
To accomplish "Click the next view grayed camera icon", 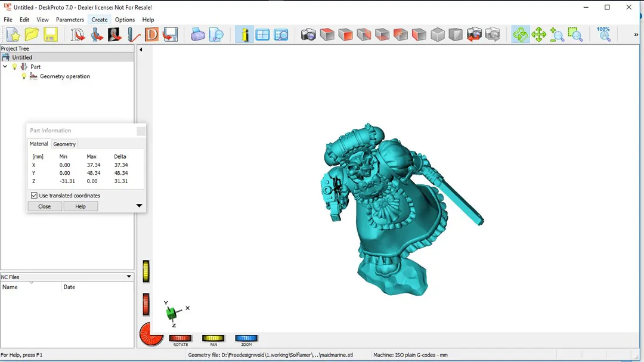I will tap(493, 35).
